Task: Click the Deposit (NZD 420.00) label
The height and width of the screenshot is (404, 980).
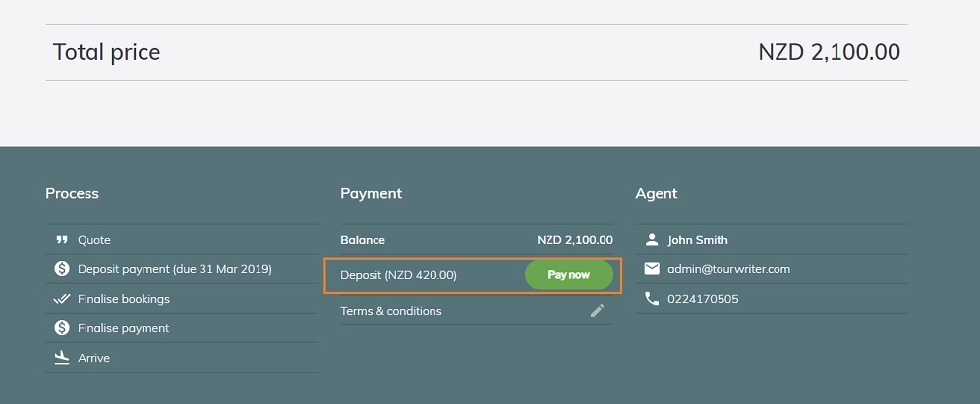Action: 398,275
